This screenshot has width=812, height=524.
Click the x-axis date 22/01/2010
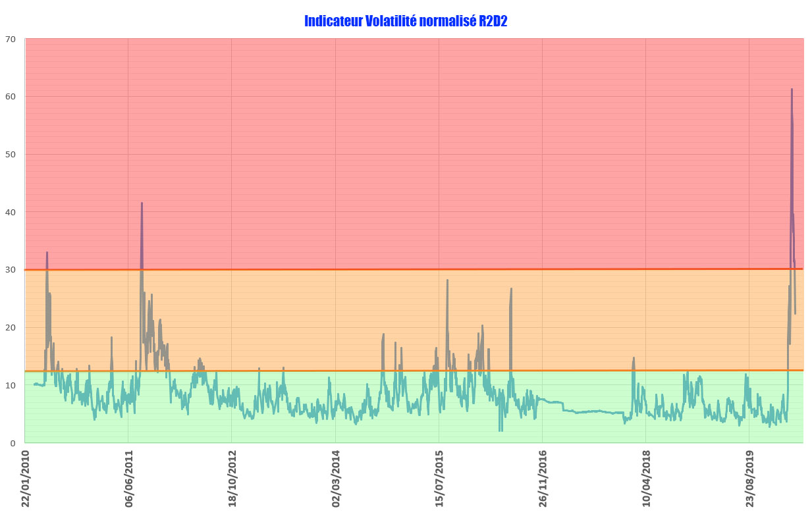[26, 479]
